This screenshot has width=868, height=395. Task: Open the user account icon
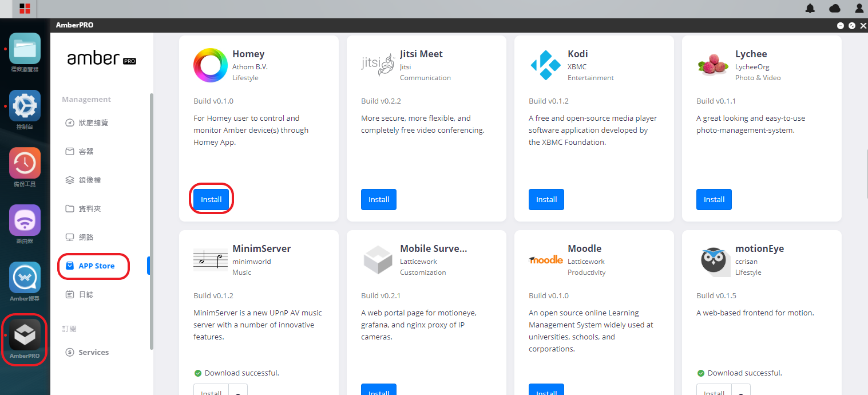click(x=859, y=9)
